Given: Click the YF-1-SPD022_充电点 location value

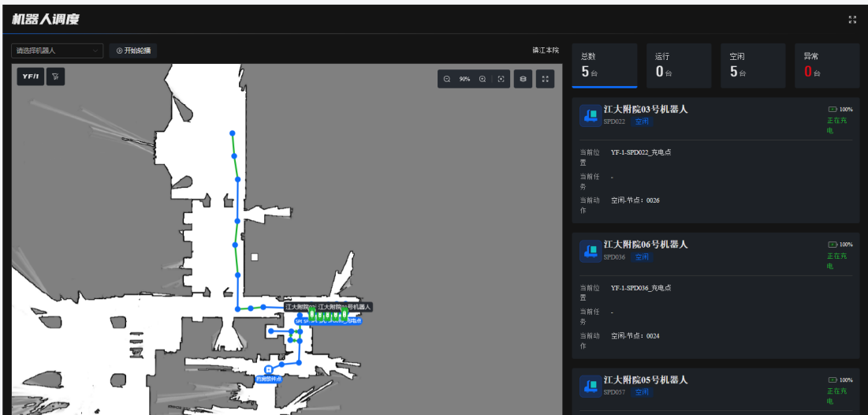Looking at the screenshot, I should (641, 151).
